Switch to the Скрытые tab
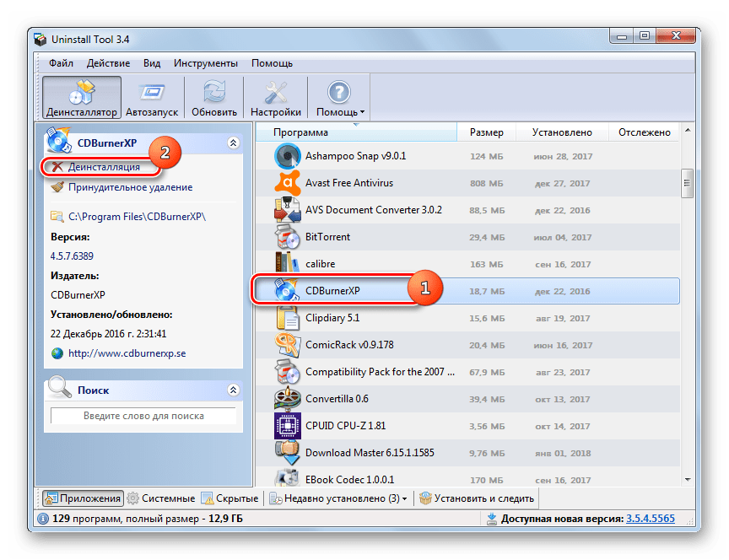 coord(229,498)
